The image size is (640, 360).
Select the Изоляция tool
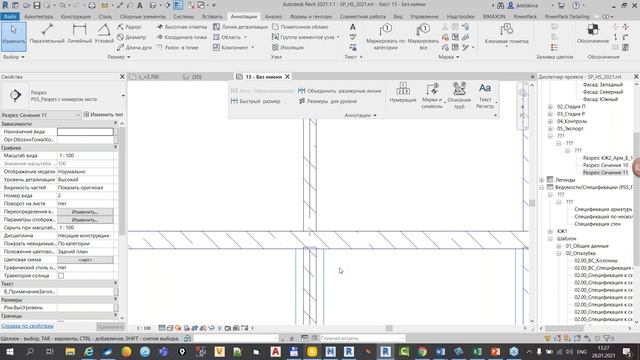pos(288,47)
